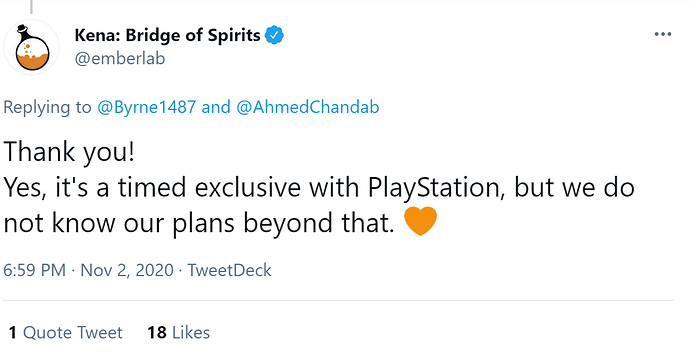Click the 6:59 PM timestamp
Screen dimensions: 690x361
34,270
